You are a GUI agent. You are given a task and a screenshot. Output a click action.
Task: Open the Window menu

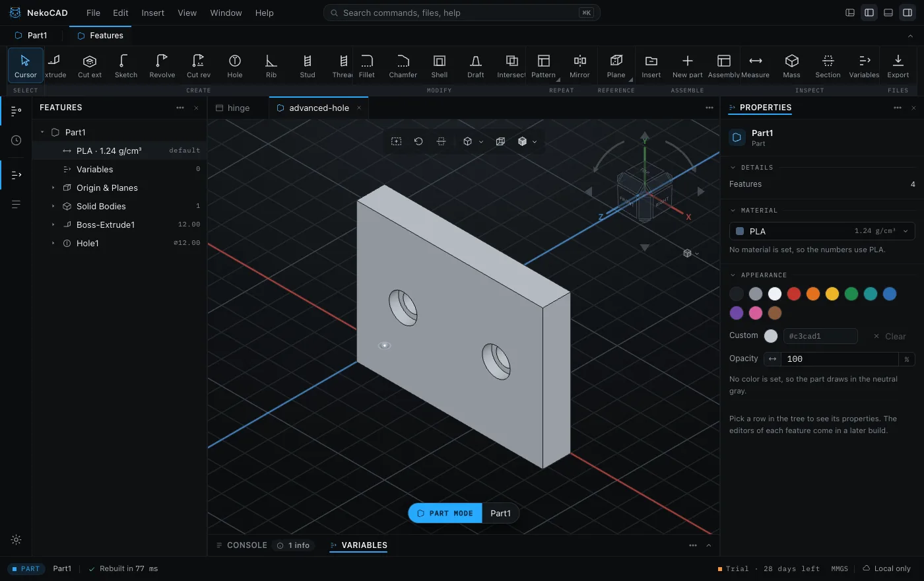point(226,13)
